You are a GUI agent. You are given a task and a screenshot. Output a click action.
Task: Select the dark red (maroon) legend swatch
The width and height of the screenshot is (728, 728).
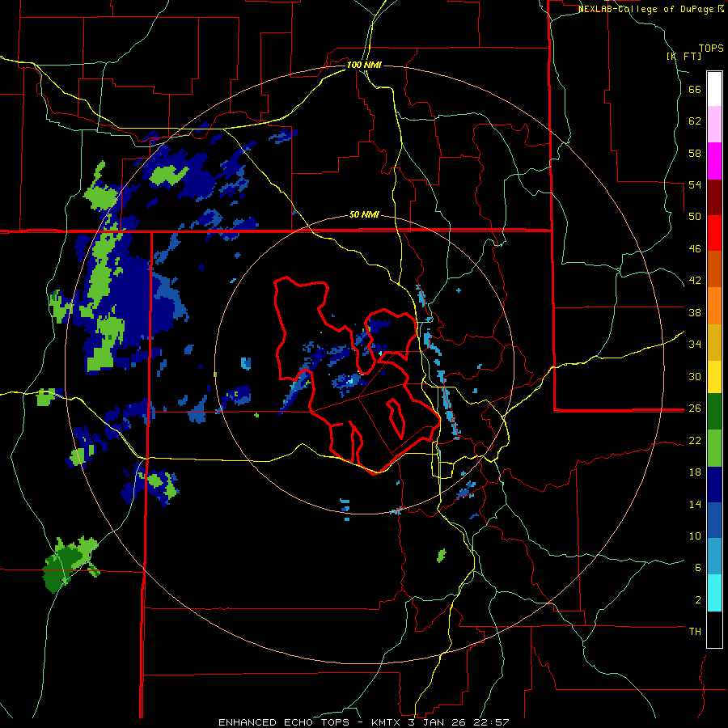(x=714, y=197)
